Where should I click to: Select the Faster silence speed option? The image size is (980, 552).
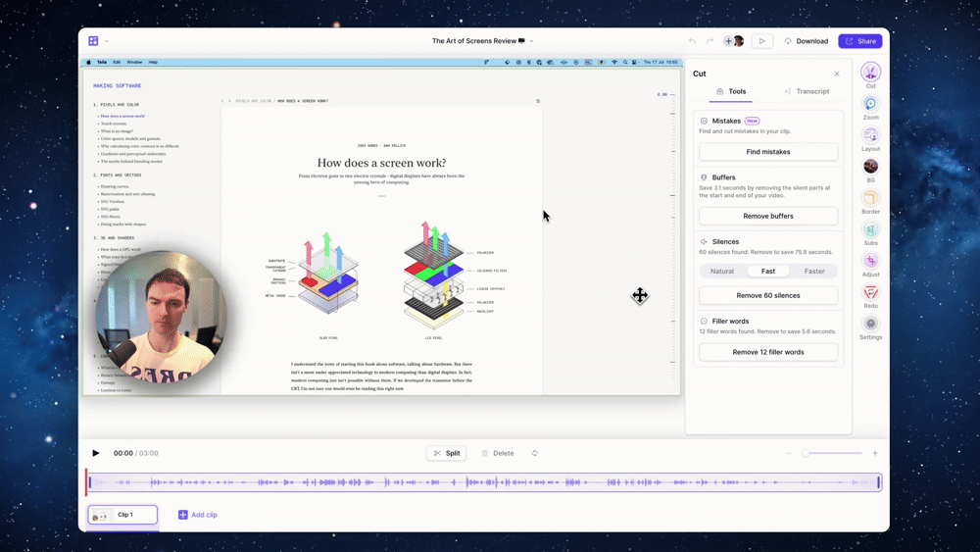click(x=814, y=272)
